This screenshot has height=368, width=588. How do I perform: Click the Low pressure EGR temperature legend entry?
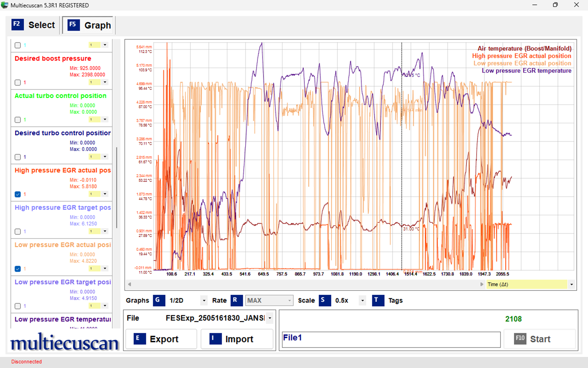[527, 71]
